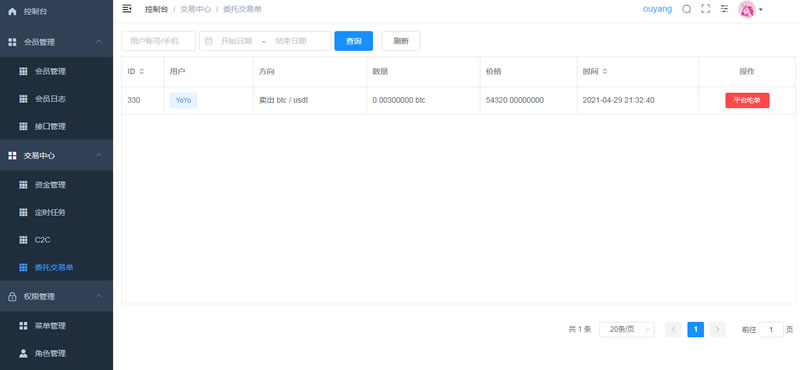Click the 控制台 home icon in sidebar

(x=12, y=11)
